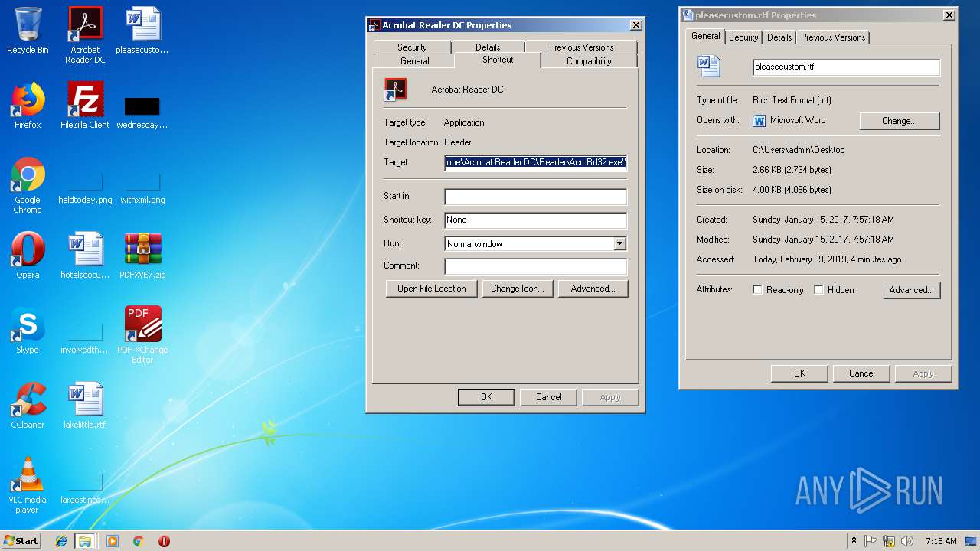Select the Acrobat Reader DC desktop shortcut

coord(85,35)
